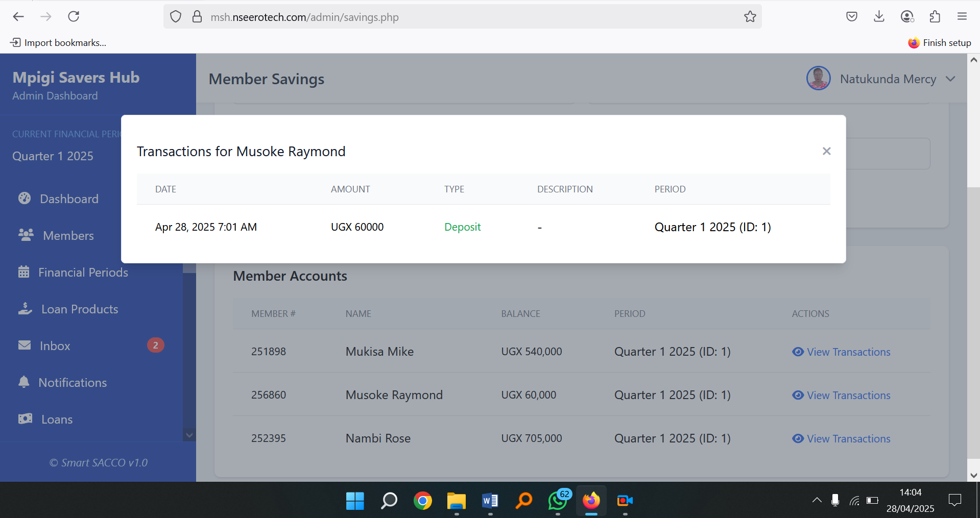The image size is (980, 518).
Task: Click the browser URL address bar
Action: 460,17
